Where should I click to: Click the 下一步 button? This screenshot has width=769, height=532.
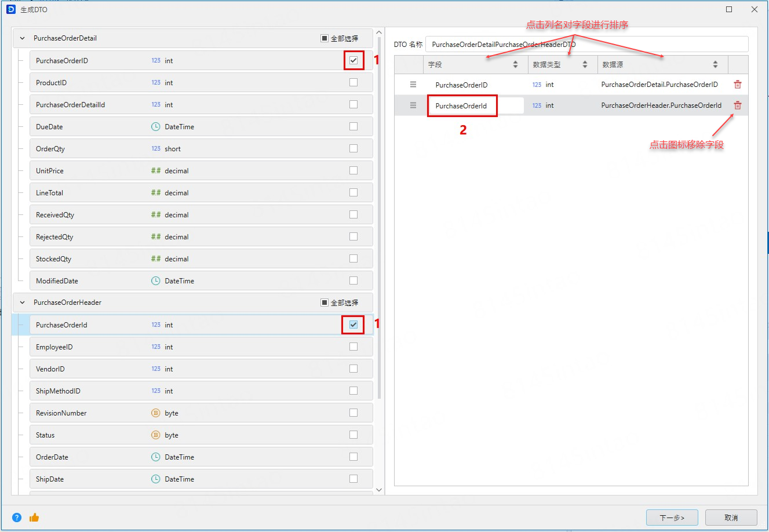(672, 518)
